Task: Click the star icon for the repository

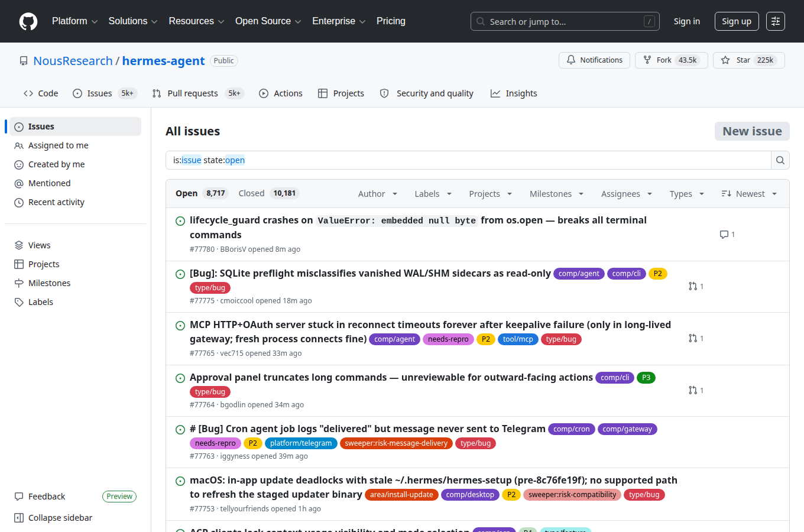Action: coord(725,60)
